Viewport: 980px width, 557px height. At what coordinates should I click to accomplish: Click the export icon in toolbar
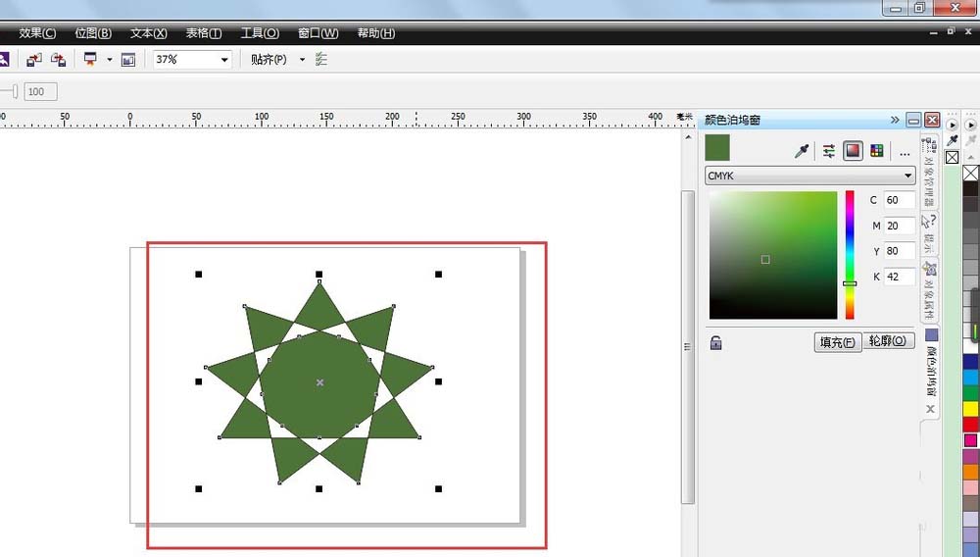point(59,60)
